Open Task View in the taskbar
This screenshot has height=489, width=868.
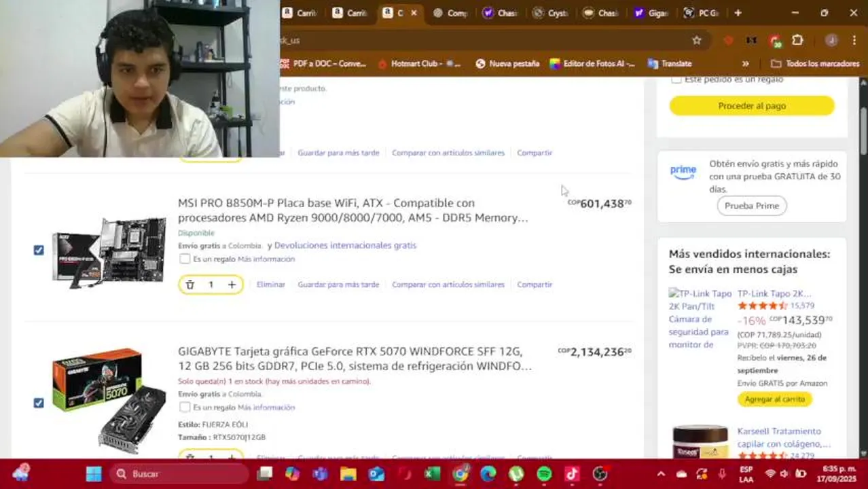point(265,473)
